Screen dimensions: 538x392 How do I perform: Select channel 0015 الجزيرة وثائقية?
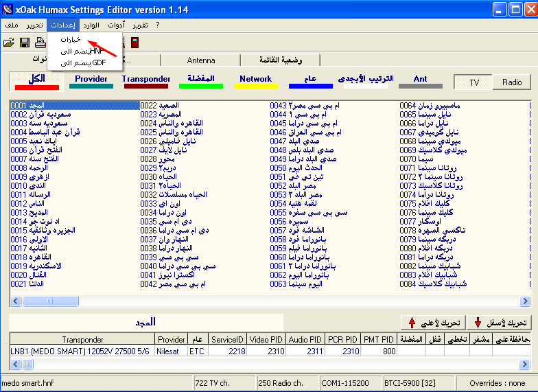pos(43,231)
